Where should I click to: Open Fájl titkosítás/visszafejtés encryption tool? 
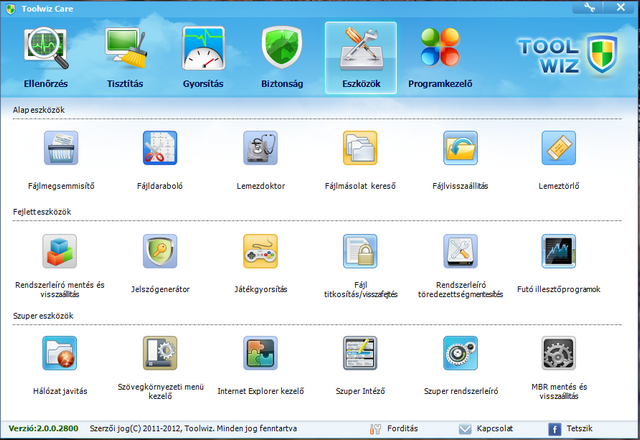pos(360,251)
